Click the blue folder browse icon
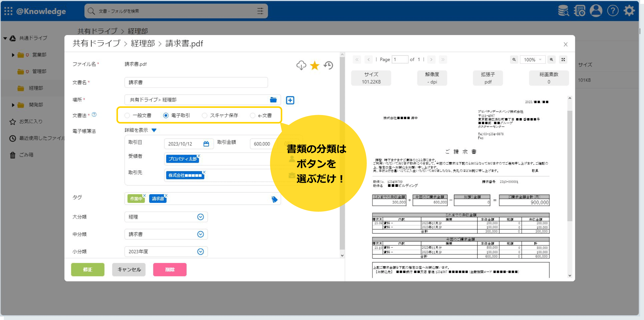The width and height of the screenshot is (644, 320). (273, 100)
